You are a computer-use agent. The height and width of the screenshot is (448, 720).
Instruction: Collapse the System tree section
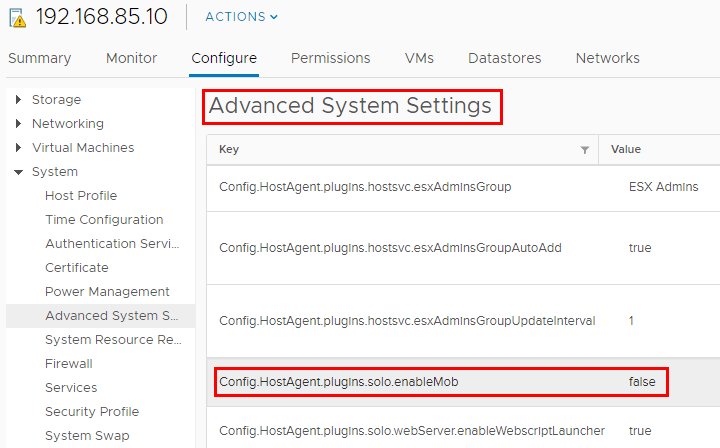point(19,172)
